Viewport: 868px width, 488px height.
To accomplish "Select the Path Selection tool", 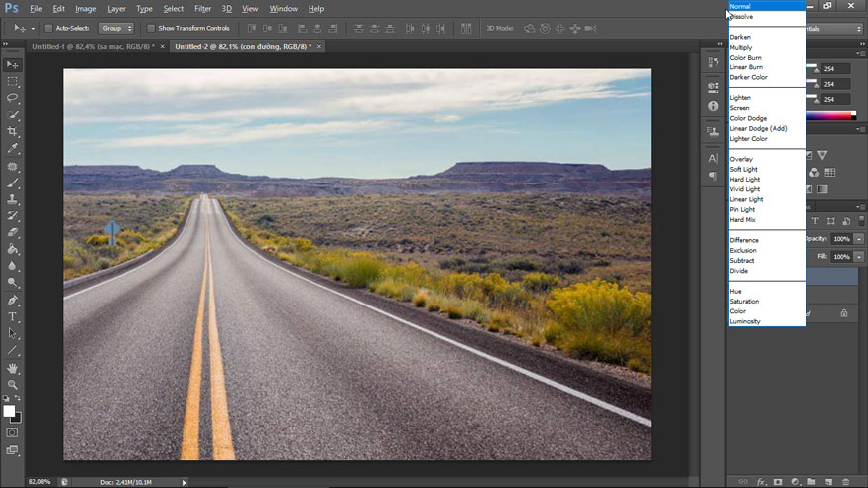I will point(12,333).
